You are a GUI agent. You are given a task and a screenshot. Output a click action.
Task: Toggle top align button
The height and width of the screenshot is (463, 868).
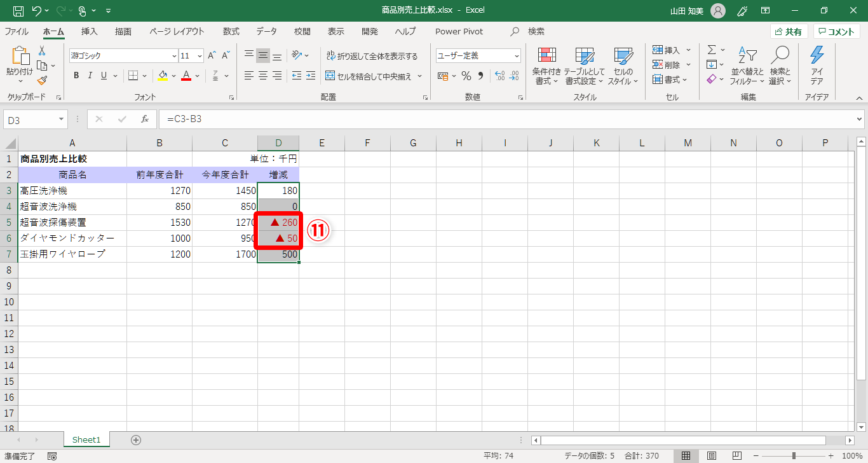click(x=249, y=55)
